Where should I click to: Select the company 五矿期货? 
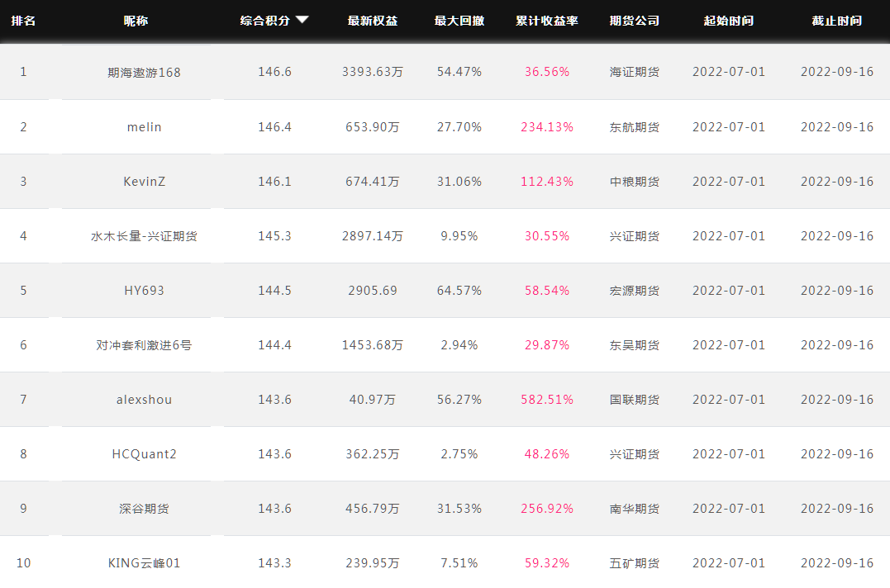[635, 563]
